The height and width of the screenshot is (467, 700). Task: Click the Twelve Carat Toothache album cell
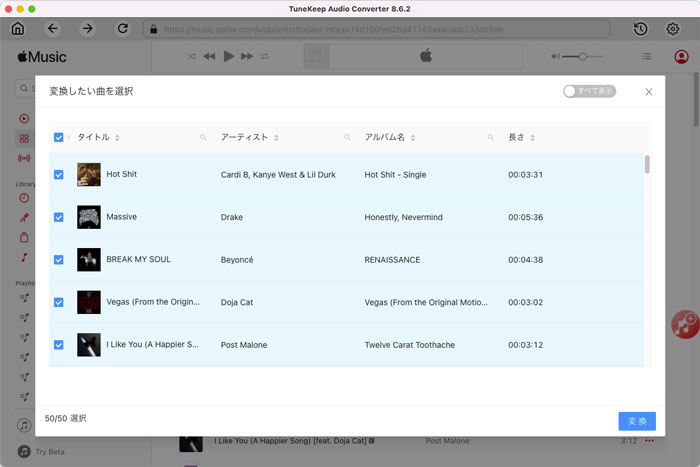tap(410, 345)
